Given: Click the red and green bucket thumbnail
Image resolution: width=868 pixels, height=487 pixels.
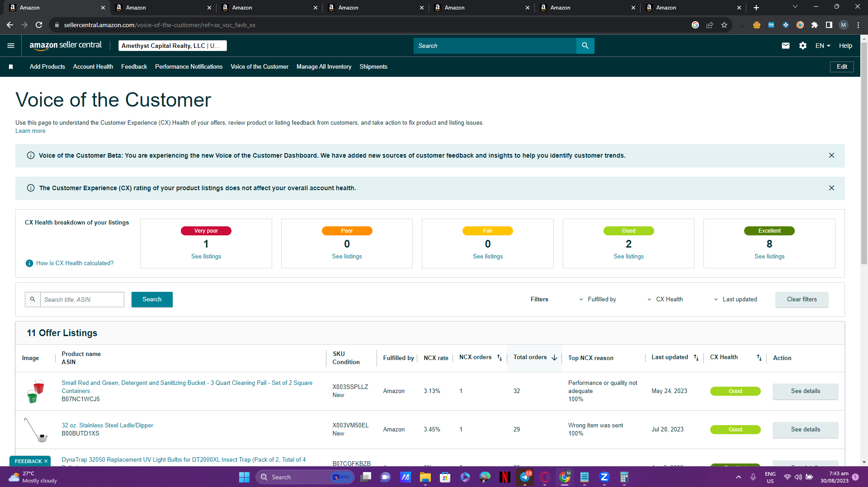Looking at the screenshot, I should (36, 391).
